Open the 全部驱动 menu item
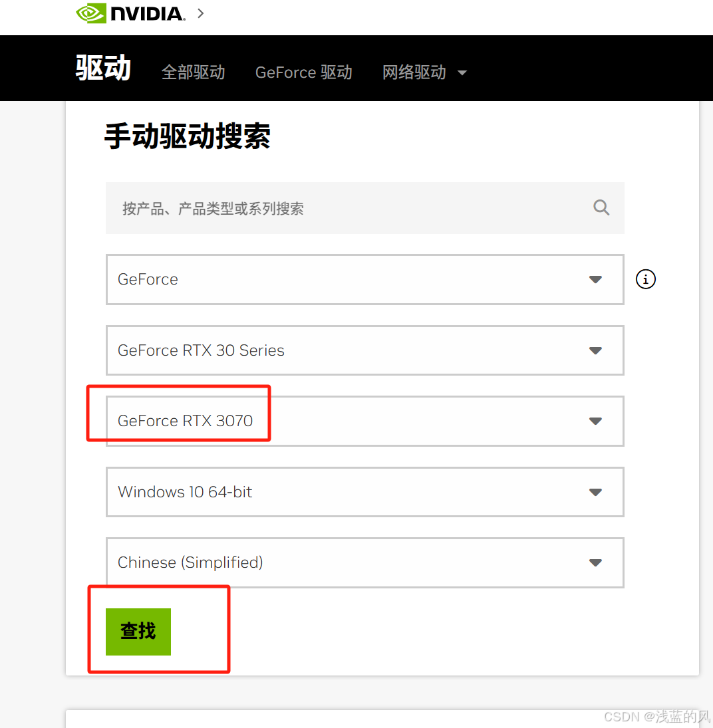Viewport: 713px width, 728px height. [x=194, y=72]
